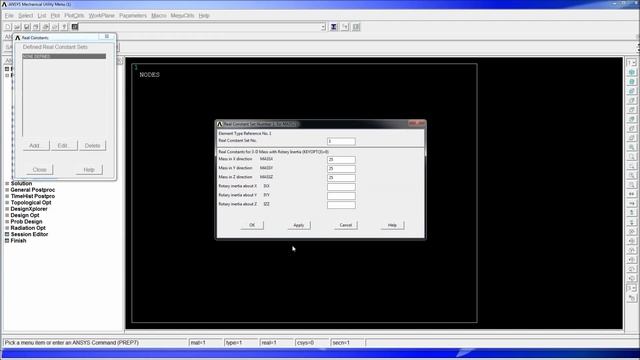This screenshot has width=640, height=360.
Task: Open the PlotCtrls menu
Action: point(74,16)
